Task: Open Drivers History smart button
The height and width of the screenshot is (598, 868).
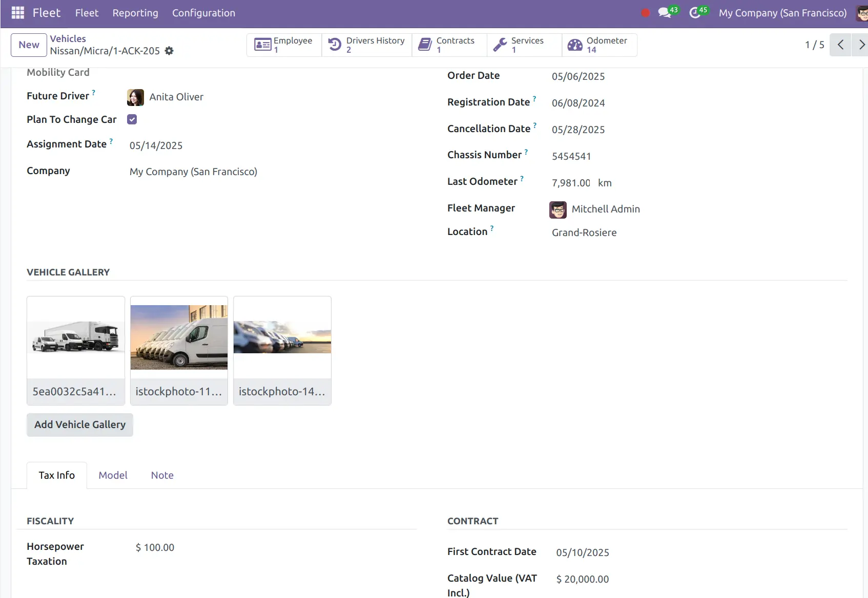Action: (367, 45)
